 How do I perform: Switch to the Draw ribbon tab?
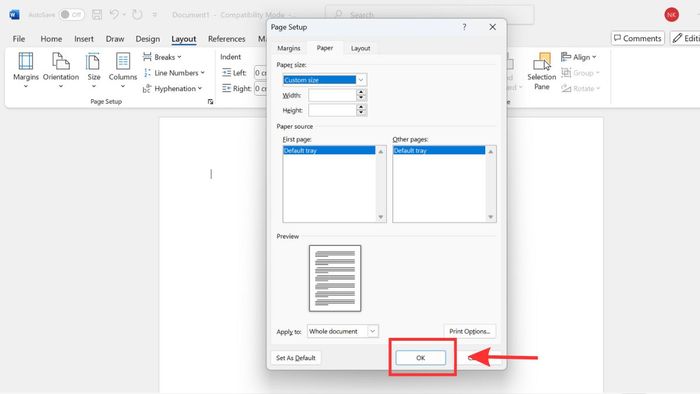tap(115, 39)
